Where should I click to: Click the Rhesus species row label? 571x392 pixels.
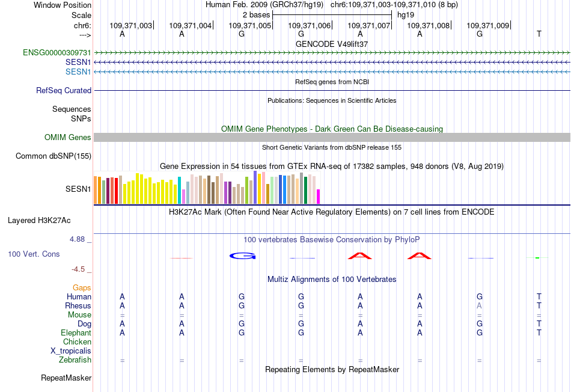point(78,305)
